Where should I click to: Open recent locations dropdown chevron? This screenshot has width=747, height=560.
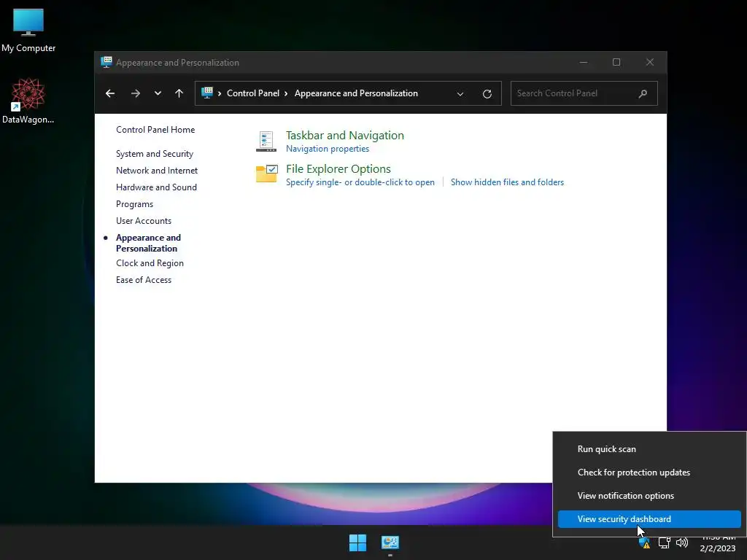point(158,93)
